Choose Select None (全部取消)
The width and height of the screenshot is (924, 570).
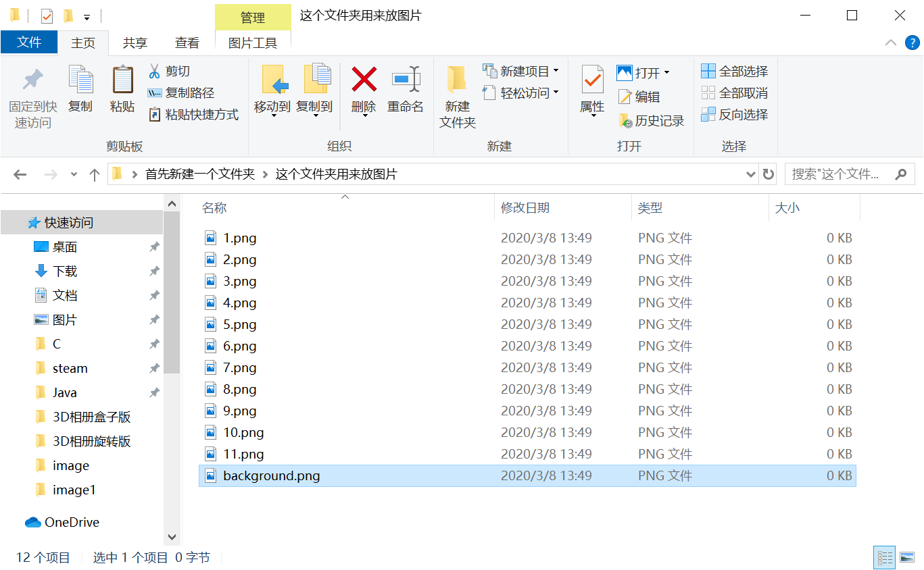[x=735, y=93]
